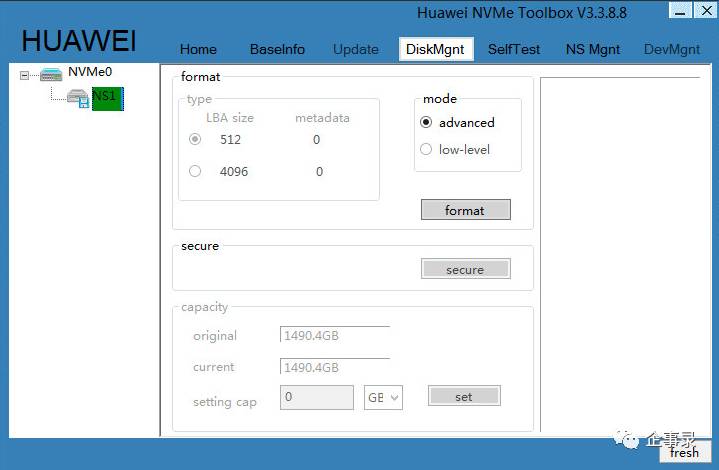Choose the 4096 LBA size option
719x470 pixels.
[x=195, y=171]
